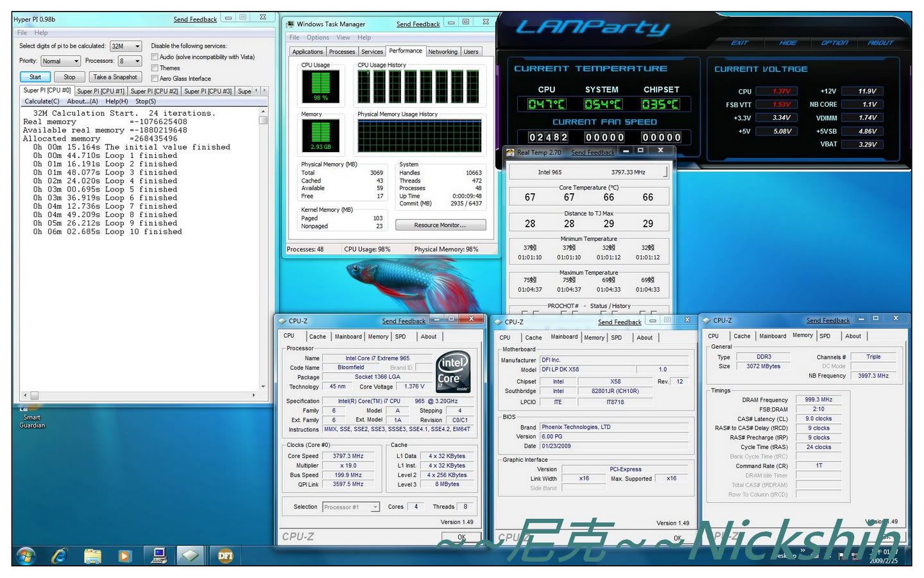This screenshot has width=924, height=578.
Task: Open Resource Monitor from Task Manager
Action: [x=440, y=225]
